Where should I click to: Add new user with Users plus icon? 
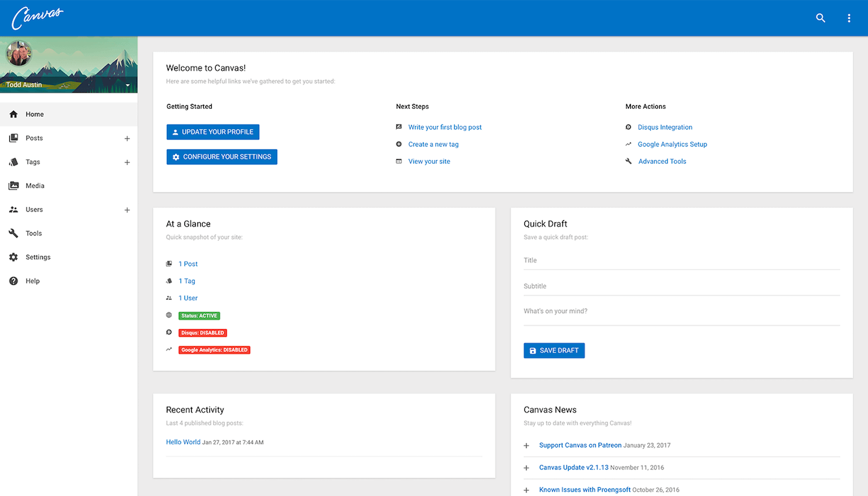coord(127,210)
